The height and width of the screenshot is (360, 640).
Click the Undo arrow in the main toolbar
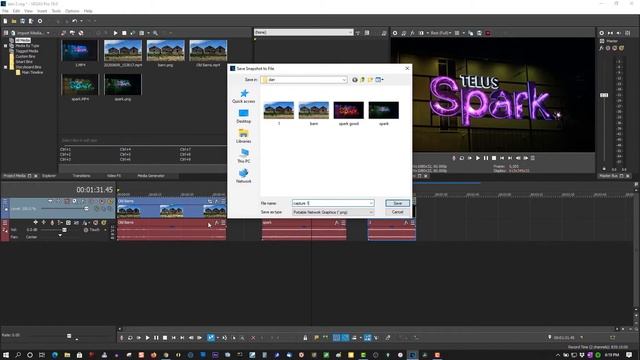[75, 21]
